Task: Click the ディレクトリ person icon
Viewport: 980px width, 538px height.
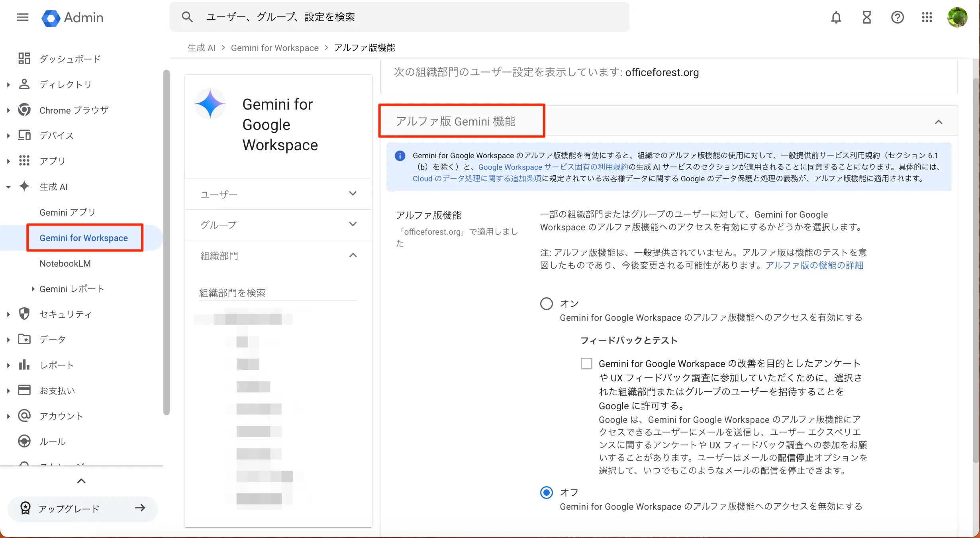Action: [24, 84]
